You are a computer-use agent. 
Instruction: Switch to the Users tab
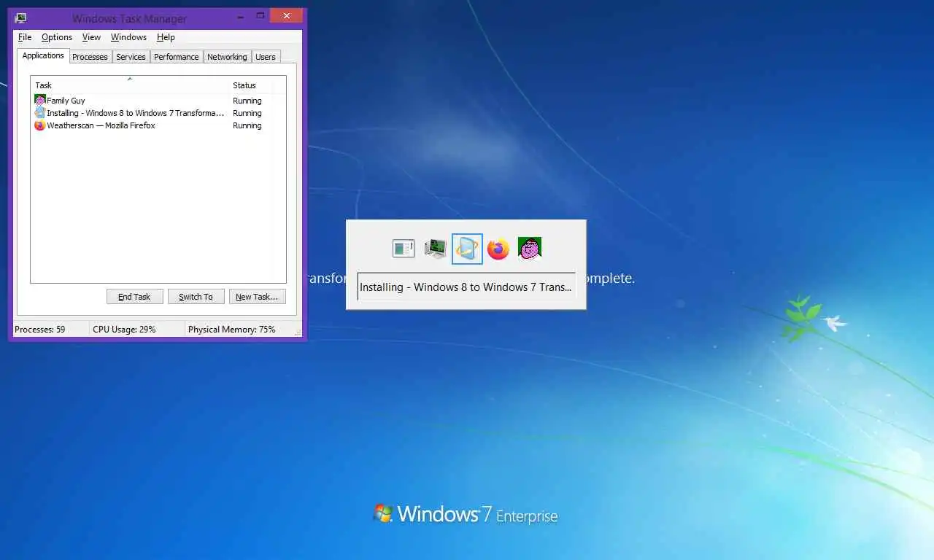click(266, 57)
